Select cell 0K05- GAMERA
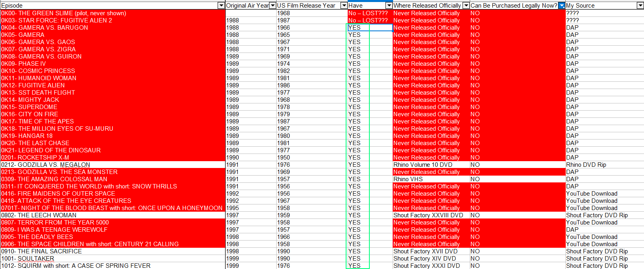The image size is (644, 269). click(113, 35)
